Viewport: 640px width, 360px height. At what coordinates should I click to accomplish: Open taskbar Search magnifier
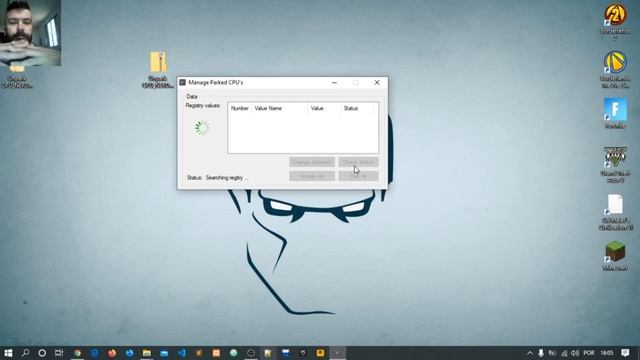pos(25,353)
